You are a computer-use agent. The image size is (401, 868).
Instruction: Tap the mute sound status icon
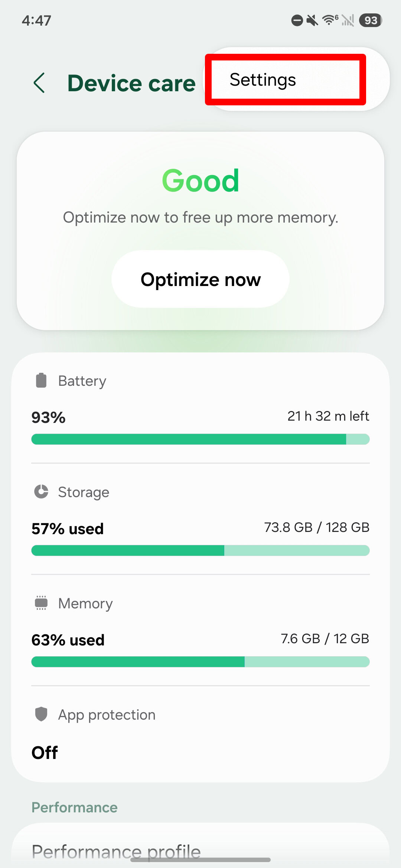(x=312, y=20)
